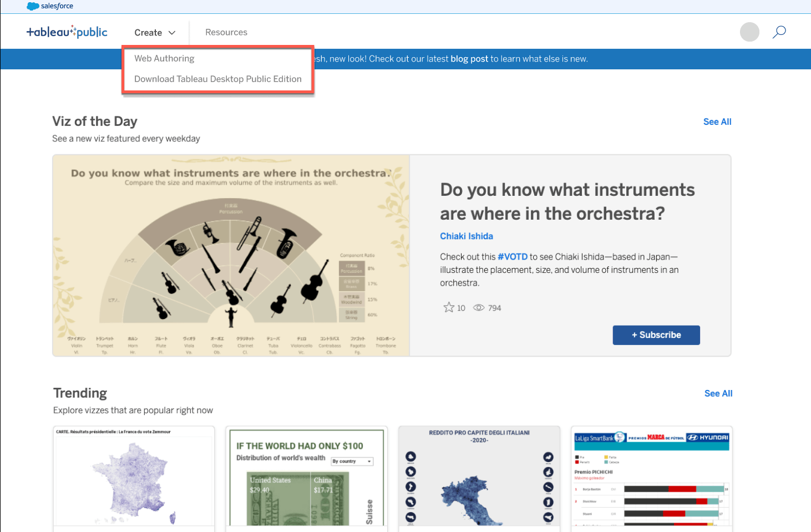Screen dimensions: 811x532
Task: Select Web Authoring from Create menu
Action: click(164, 58)
